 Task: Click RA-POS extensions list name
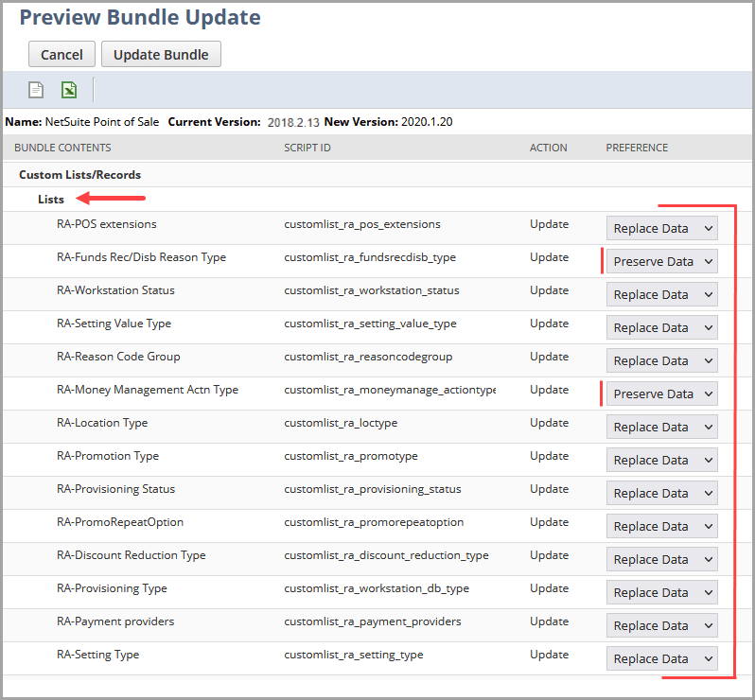pyautogui.click(x=106, y=224)
